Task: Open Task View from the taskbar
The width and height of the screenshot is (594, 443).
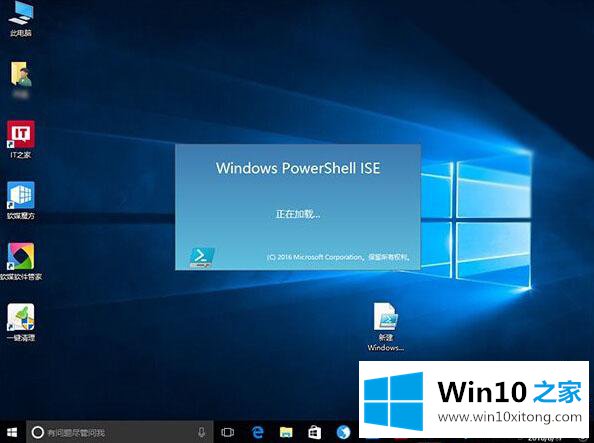Action: [x=227, y=432]
